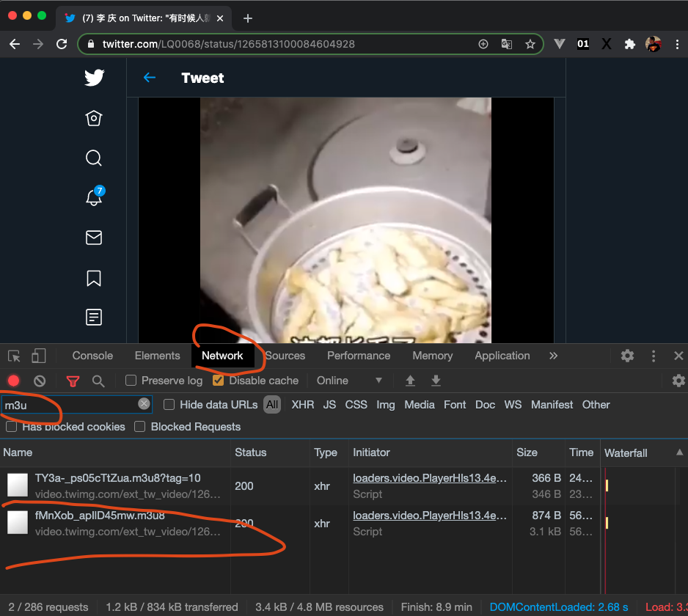Image resolution: width=688 pixels, height=616 pixels.
Task: Click the tweet video player
Action: tap(345, 220)
